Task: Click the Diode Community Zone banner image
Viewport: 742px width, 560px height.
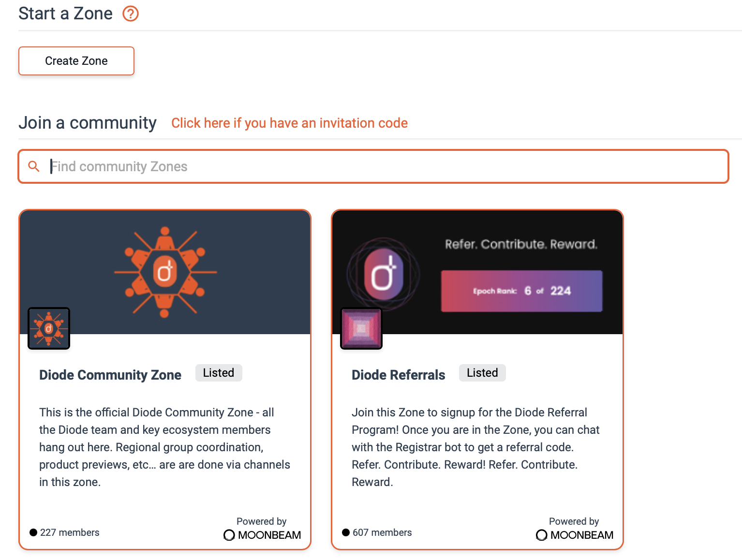Action: point(165,272)
